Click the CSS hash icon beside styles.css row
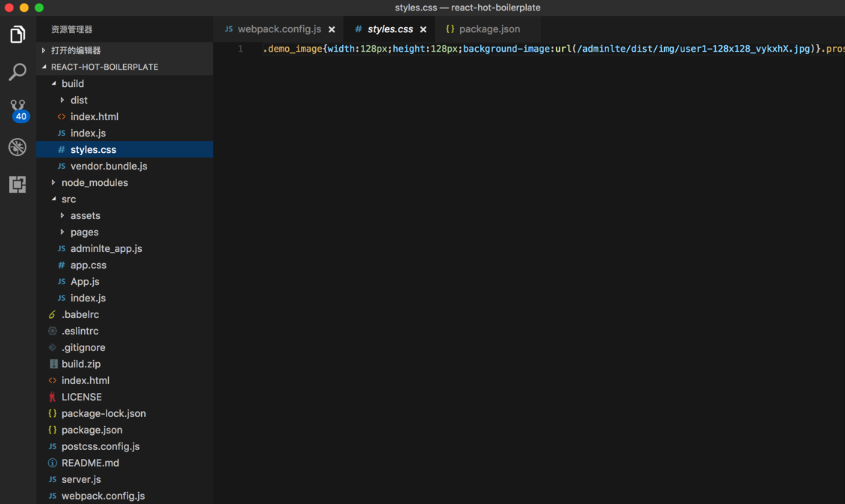845x504 pixels. (x=62, y=150)
